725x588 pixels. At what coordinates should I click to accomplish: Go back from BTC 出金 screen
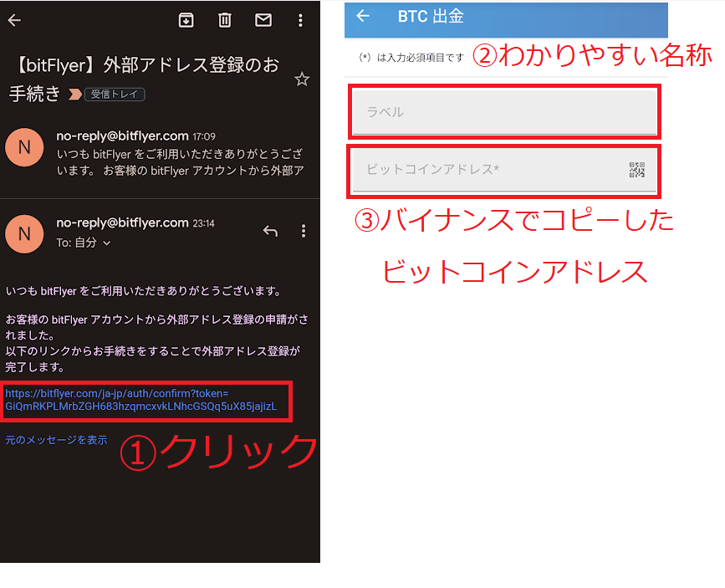363,16
